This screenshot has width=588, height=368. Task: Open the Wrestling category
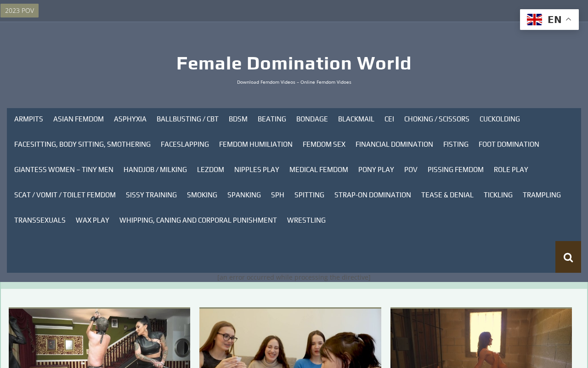coord(306,220)
